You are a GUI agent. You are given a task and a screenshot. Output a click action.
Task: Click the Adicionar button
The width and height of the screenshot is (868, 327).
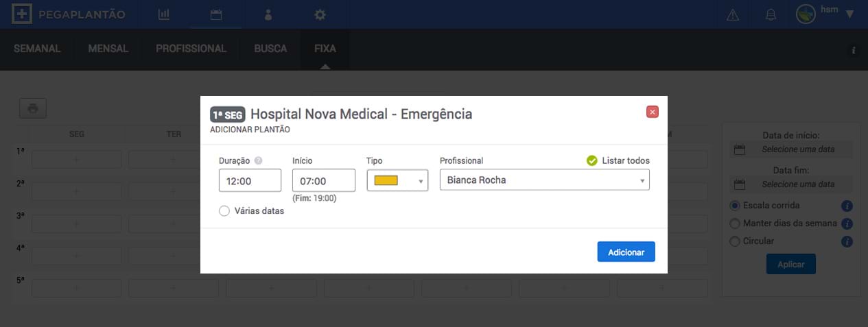point(626,252)
